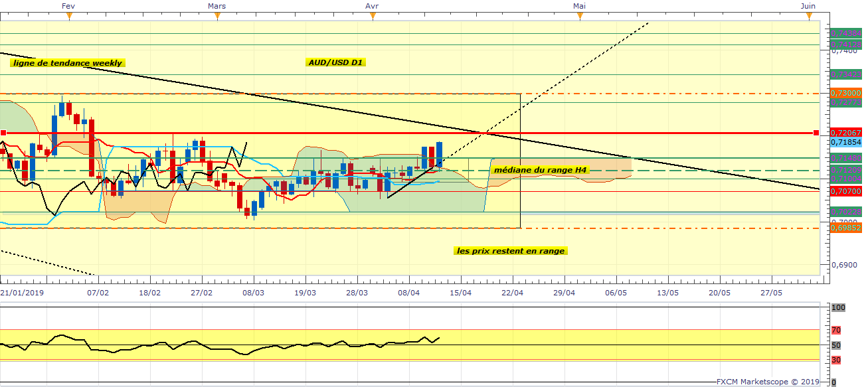Click the green 0,71480 price level tag
868x387 pixels.
tap(847, 158)
